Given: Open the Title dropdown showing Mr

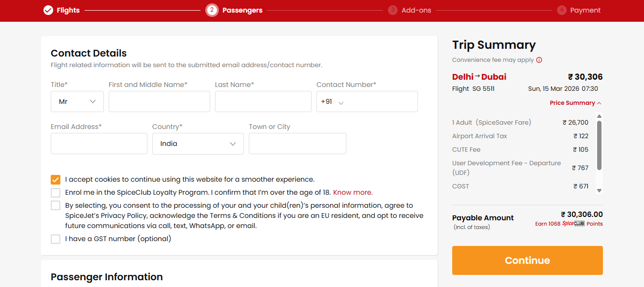Looking at the screenshot, I should tap(77, 101).
